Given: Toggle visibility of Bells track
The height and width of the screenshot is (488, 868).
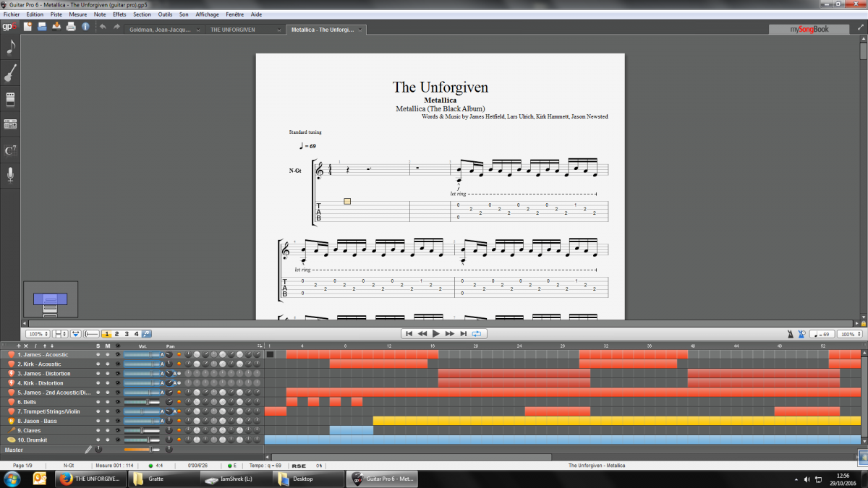Looking at the screenshot, I should [x=118, y=402].
